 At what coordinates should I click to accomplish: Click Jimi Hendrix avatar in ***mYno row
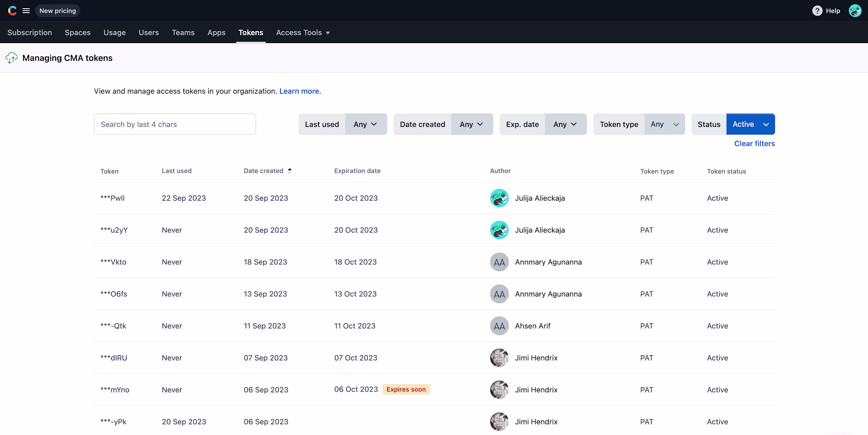(x=499, y=390)
